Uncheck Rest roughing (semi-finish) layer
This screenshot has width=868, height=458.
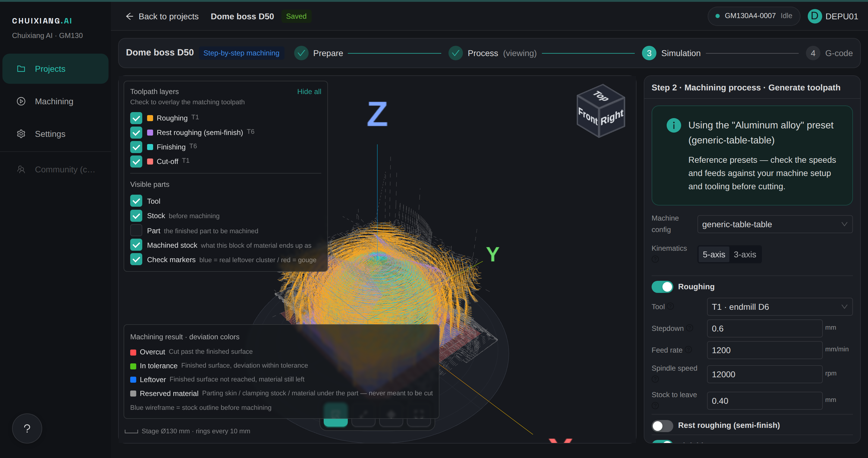pyautogui.click(x=136, y=133)
